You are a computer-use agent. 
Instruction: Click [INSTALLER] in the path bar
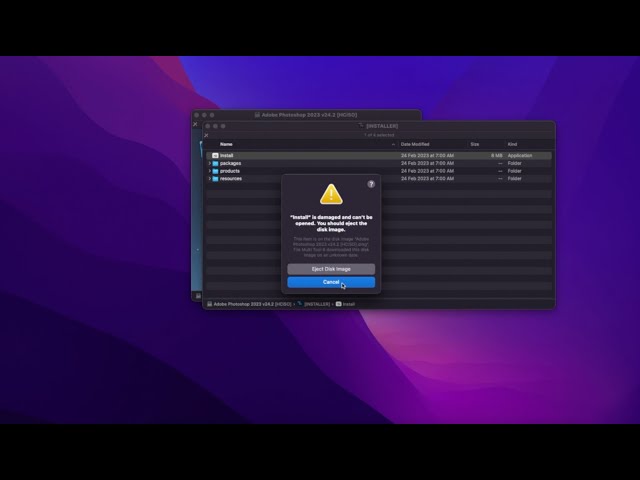[317, 304]
